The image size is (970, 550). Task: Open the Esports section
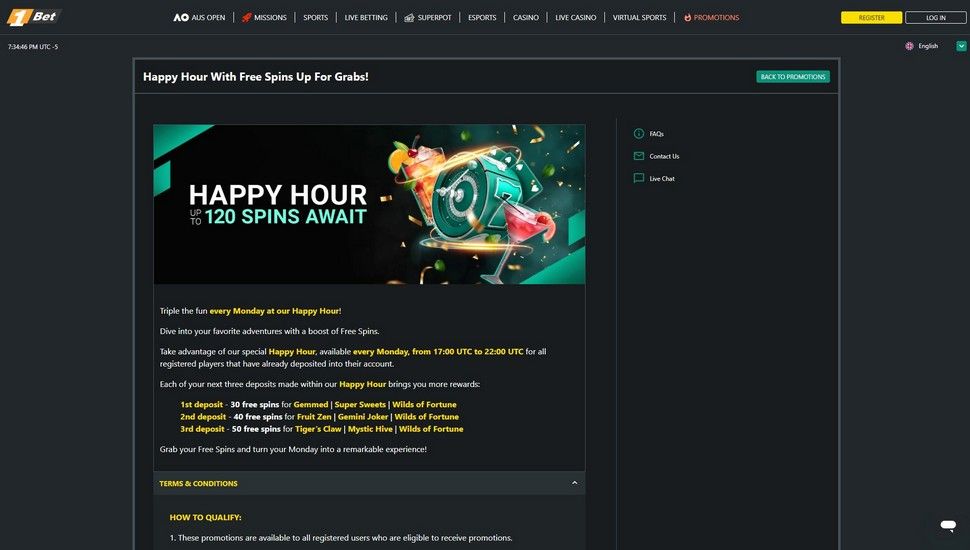coord(482,17)
